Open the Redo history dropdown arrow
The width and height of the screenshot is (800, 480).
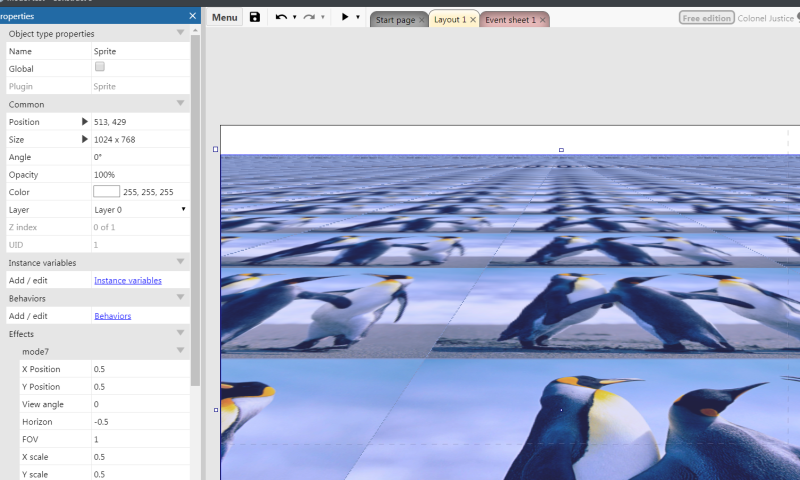click(x=322, y=17)
